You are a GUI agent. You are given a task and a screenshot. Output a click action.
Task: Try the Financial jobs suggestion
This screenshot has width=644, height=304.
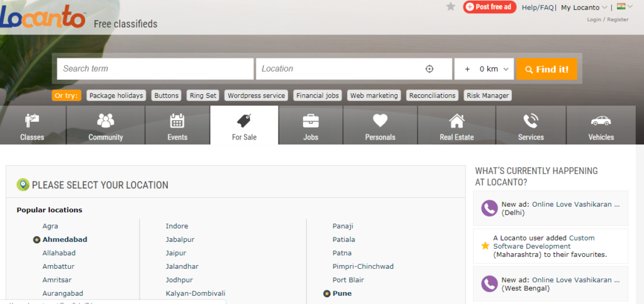click(318, 95)
